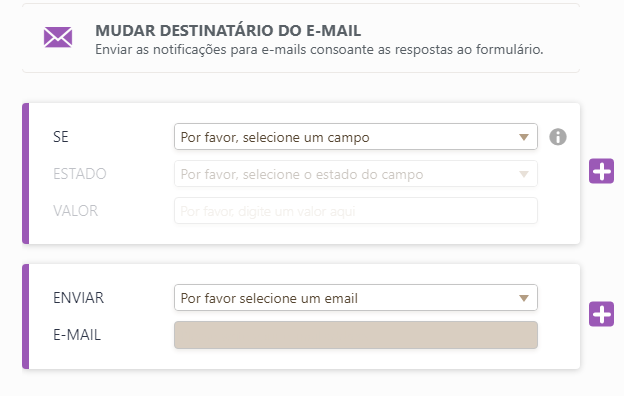Screen dimensions: 624x396
Task: Click arrow of the ESTADO dropdown
Action: (x=524, y=174)
